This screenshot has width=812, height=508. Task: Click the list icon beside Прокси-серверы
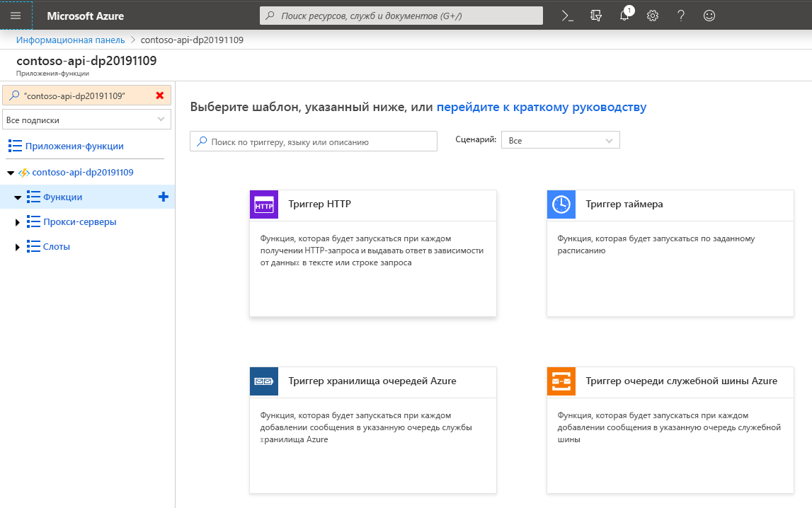(34, 222)
